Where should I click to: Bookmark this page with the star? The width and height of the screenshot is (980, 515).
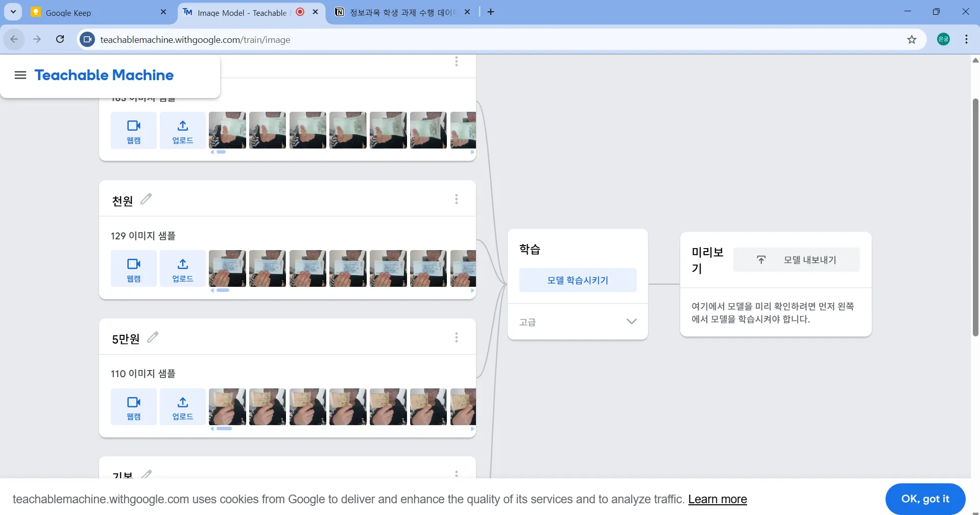click(x=912, y=39)
